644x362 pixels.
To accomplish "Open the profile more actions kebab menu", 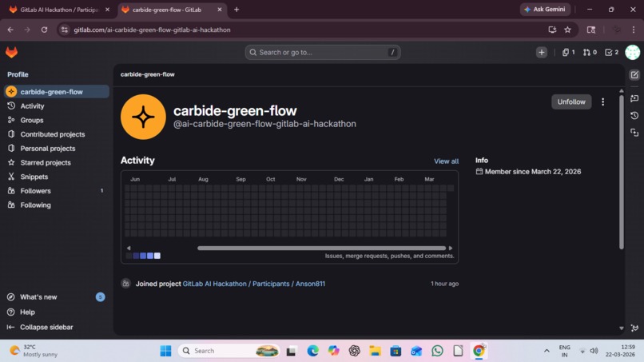I will [x=602, y=102].
